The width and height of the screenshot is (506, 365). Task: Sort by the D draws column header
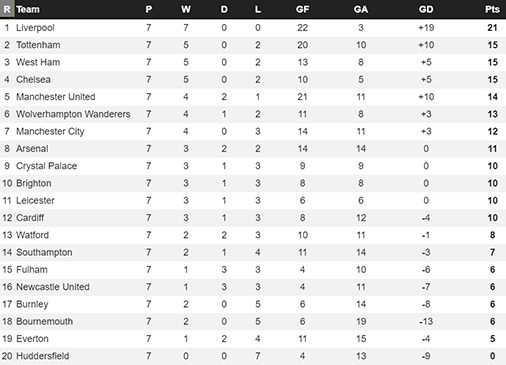[224, 9]
